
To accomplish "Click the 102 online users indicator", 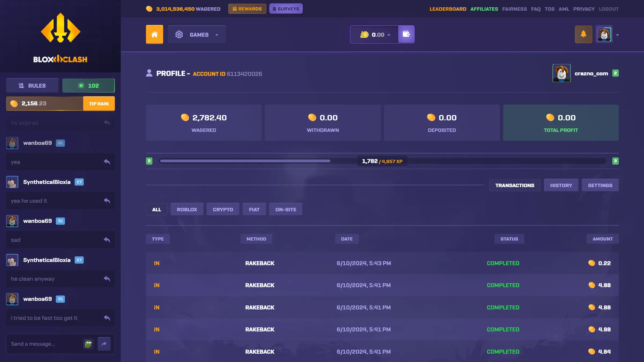I will (89, 86).
